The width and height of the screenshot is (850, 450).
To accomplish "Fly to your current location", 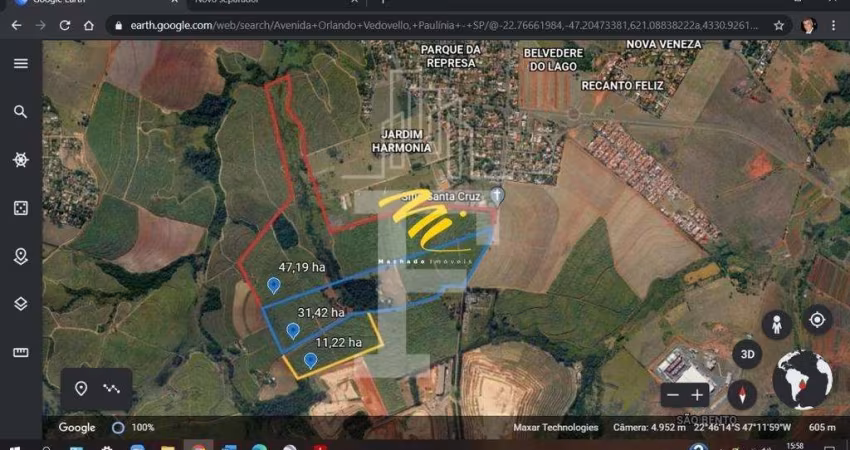I will pyautogui.click(x=817, y=320).
